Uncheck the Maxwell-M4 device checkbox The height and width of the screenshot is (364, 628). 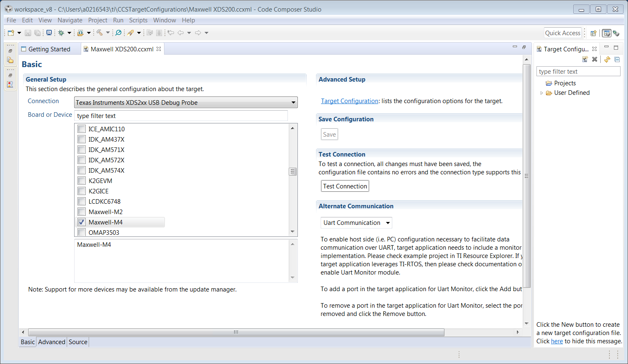[82, 222]
